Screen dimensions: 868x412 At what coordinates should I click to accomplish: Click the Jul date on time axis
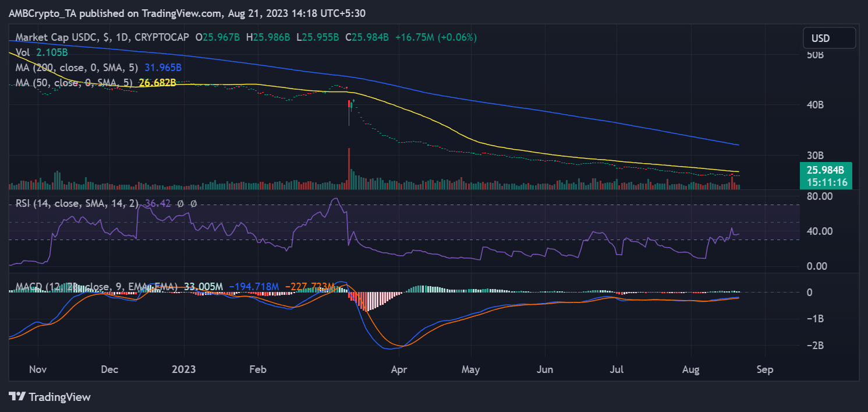[x=617, y=369]
